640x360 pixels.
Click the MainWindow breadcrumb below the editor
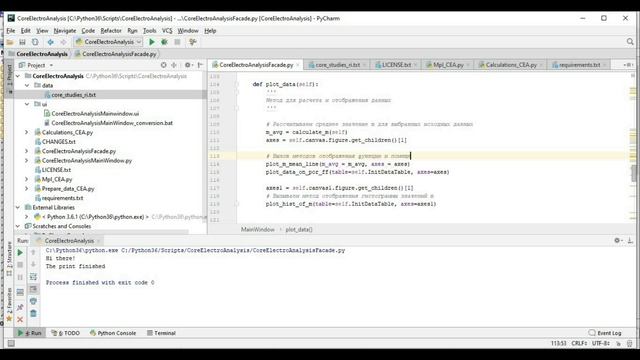pyautogui.click(x=258, y=229)
